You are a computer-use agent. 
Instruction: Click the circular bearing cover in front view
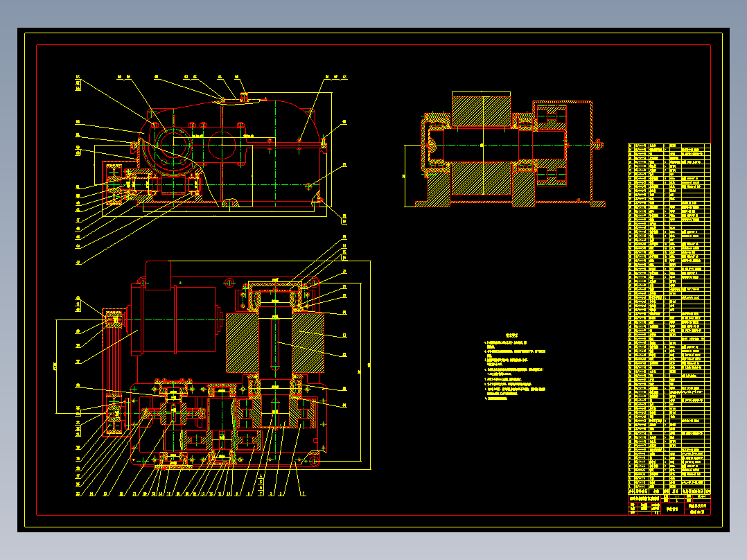[173, 145]
